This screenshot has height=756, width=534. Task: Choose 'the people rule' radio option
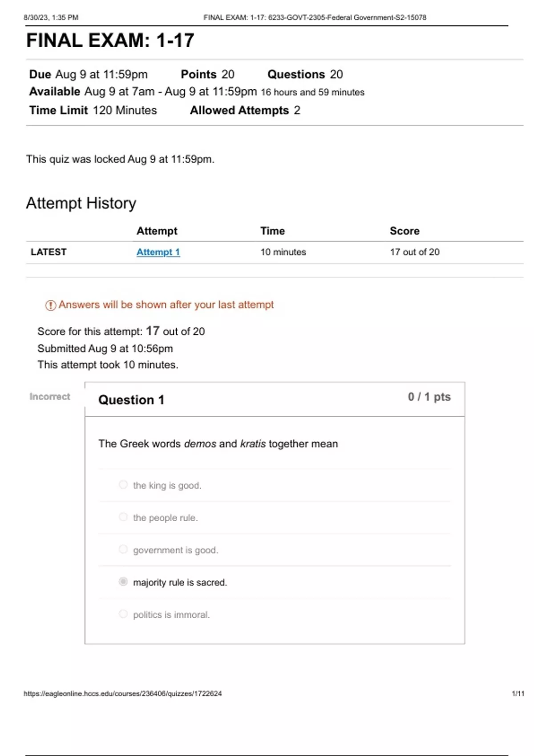pos(123,517)
